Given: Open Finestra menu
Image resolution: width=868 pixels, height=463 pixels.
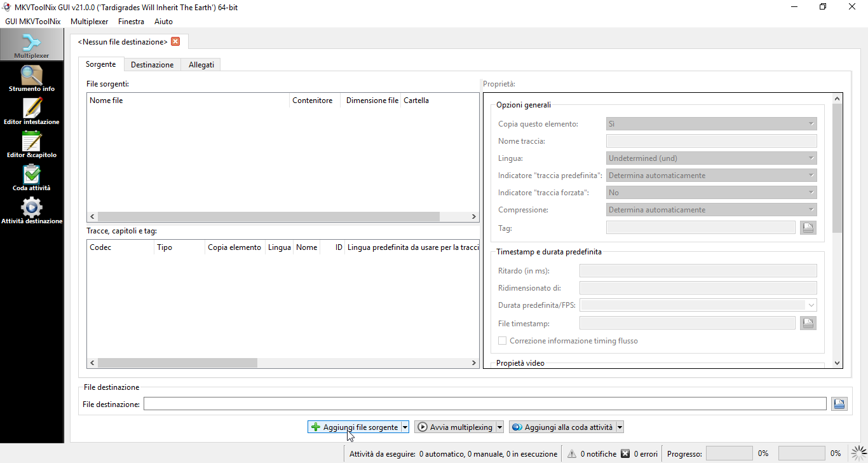Looking at the screenshot, I should (x=131, y=21).
